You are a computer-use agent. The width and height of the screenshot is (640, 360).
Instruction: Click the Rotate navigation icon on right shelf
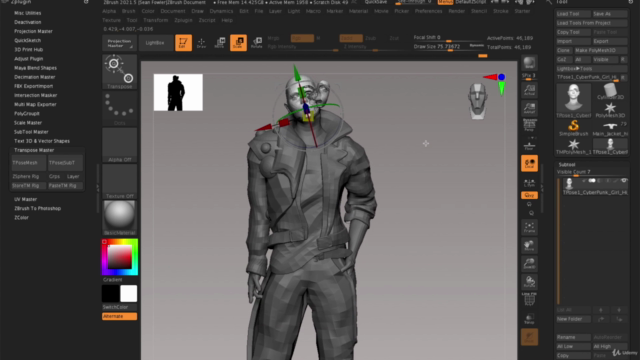529,282
